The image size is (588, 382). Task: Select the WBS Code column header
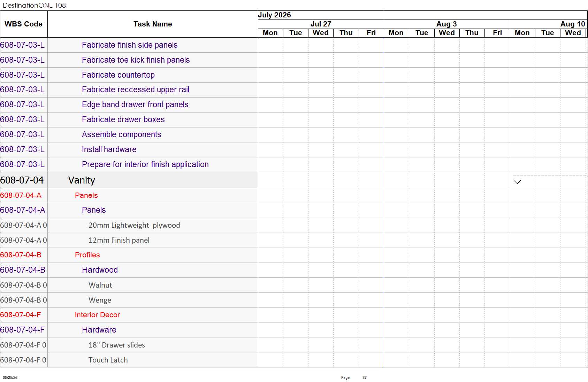coord(24,24)
